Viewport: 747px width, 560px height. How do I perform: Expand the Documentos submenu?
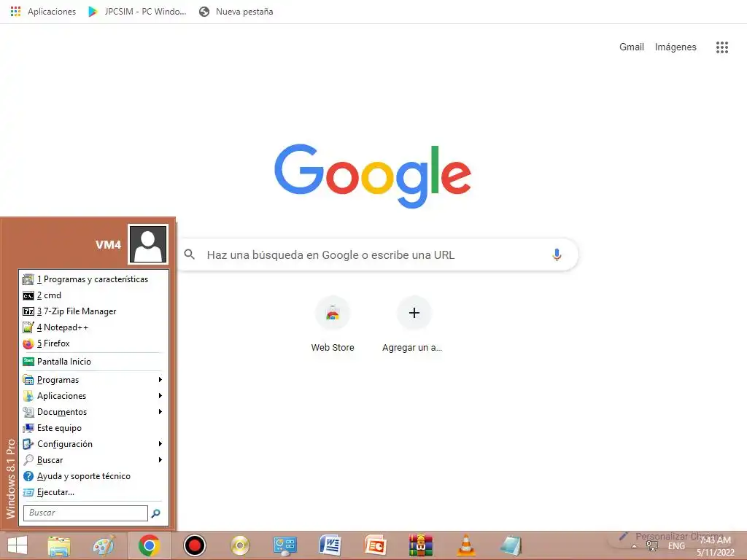pyautogui.click(x=93, y=412)
